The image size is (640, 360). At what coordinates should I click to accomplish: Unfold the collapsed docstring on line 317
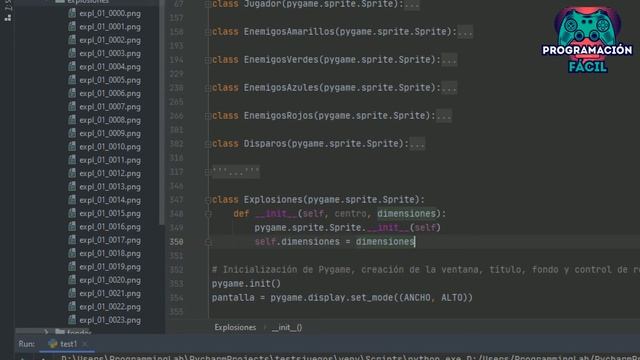pyautogui.click(x=208, y=172)
